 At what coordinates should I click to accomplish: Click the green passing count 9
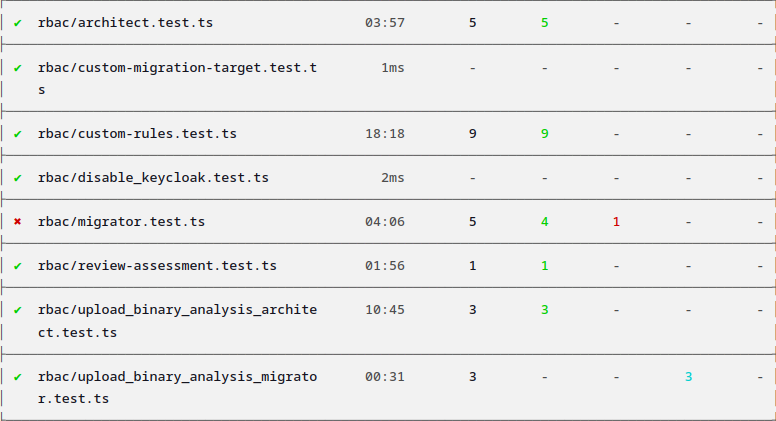click(x=544, y=133)
